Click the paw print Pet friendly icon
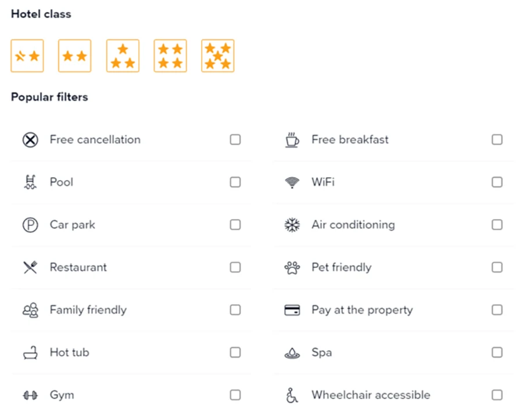Viewport: 523px width, 420px height. (292, 268)
